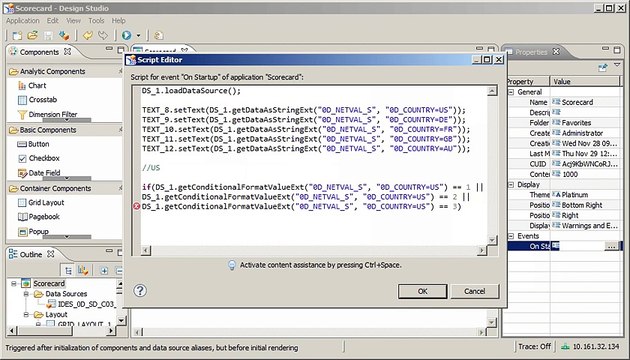Image resolution: width=630 pixels, height=360 pixels.
Task: Open the Help menu
Action: [x=119, y=20]
